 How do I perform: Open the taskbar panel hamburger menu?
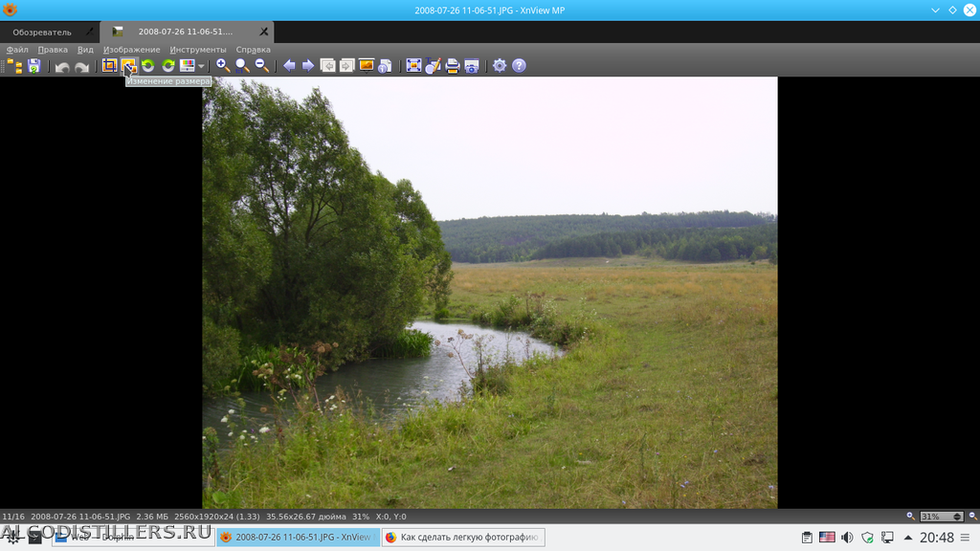pos(965,538)
